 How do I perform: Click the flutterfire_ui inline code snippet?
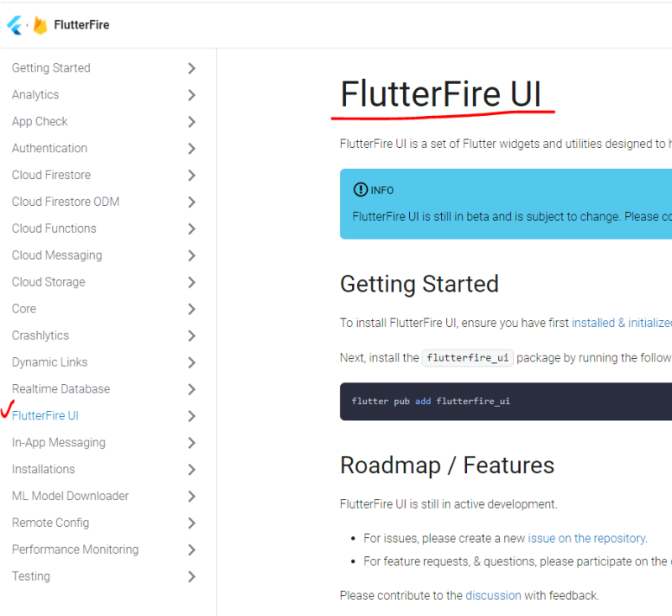click(x=467, y=357)
